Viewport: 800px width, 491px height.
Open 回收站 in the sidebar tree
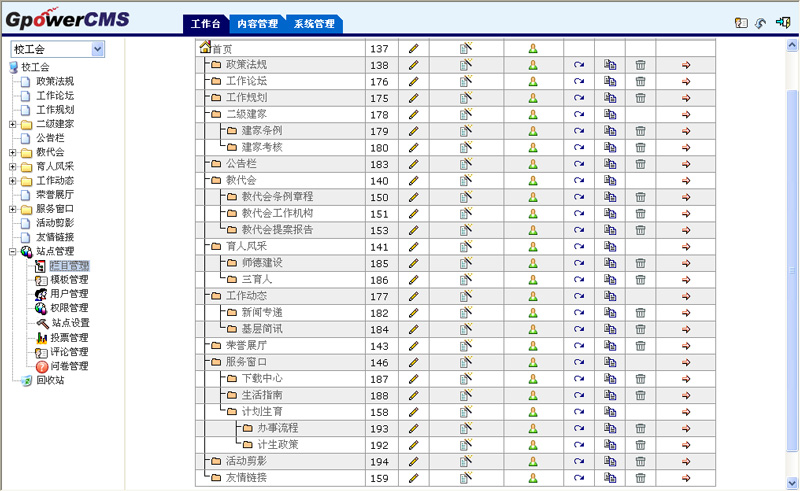(x=50, y=381)
